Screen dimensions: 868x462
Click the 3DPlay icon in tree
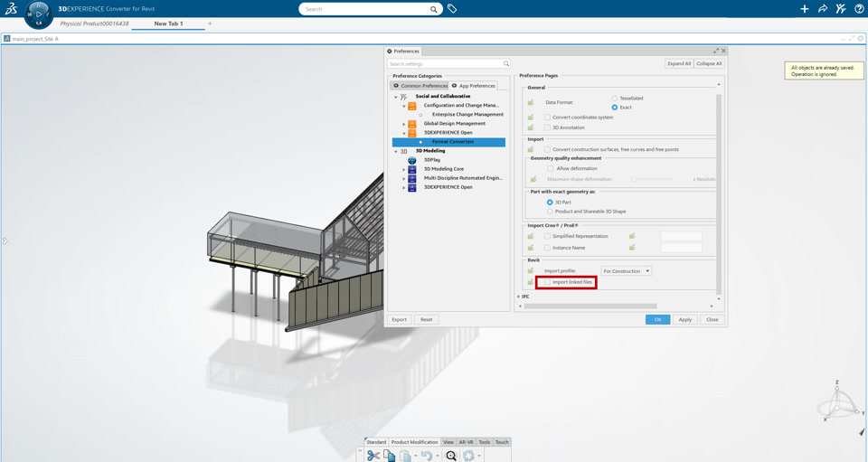tap(412, 160)
